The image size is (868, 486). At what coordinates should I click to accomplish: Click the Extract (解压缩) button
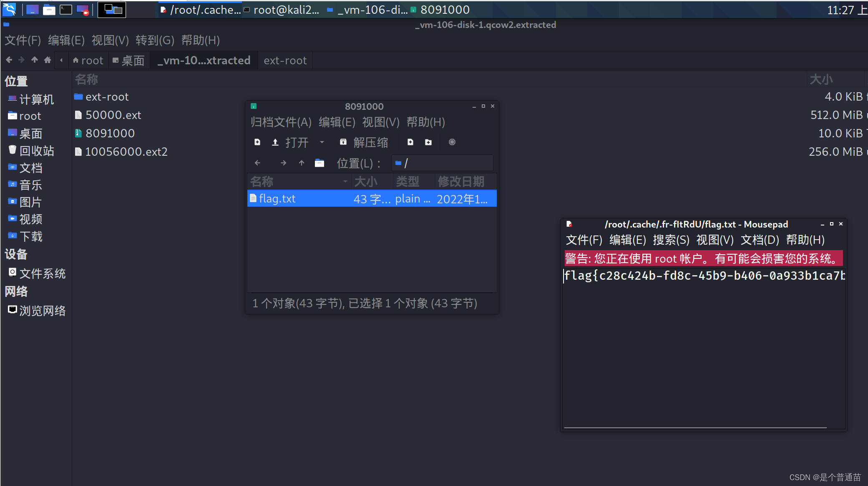coord(363,142)
